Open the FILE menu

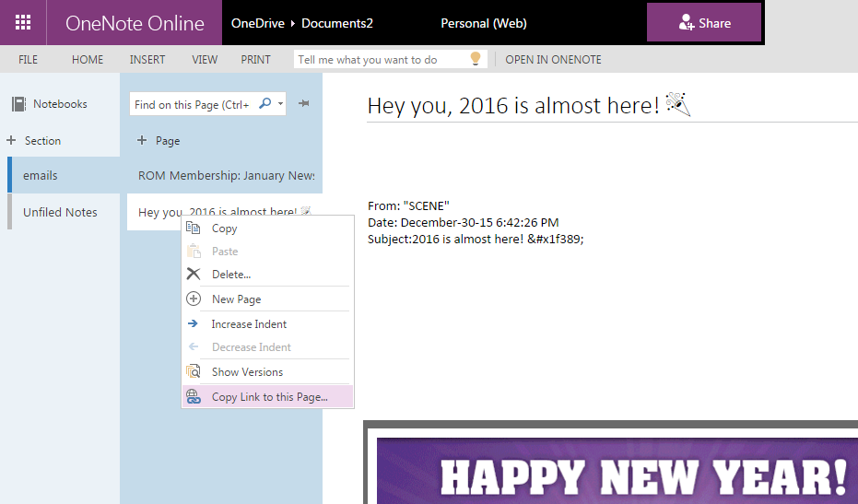click(28, 59)
